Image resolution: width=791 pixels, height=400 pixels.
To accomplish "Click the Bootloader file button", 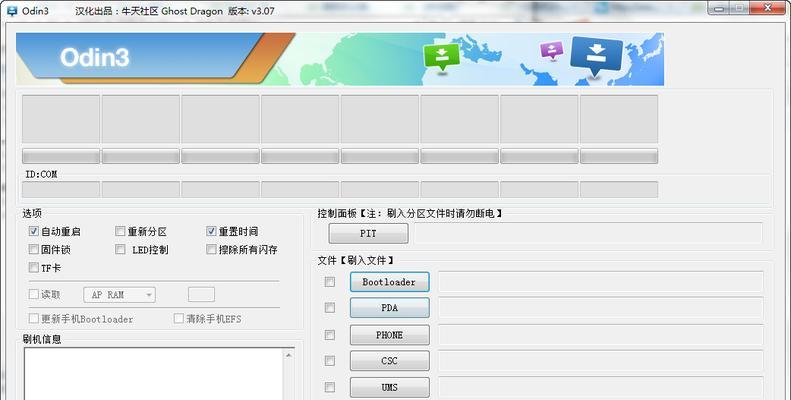I will pyautogui.click(x=389, y=282).
